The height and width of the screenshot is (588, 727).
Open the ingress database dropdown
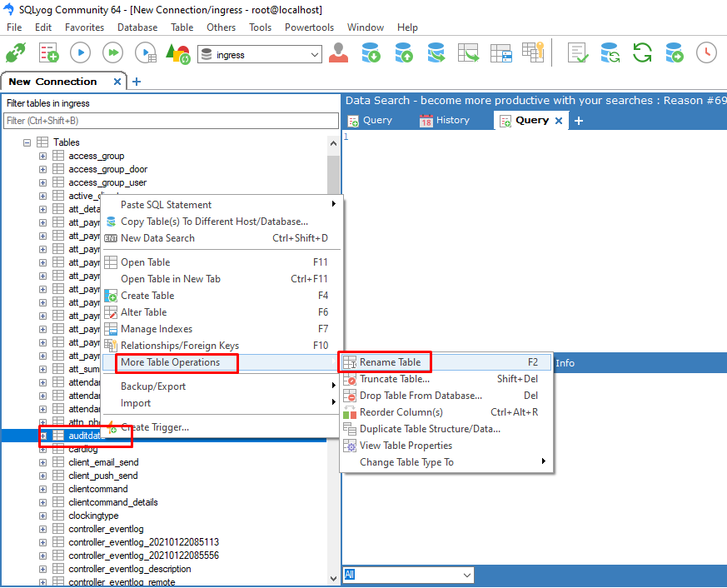click(314, 55)
